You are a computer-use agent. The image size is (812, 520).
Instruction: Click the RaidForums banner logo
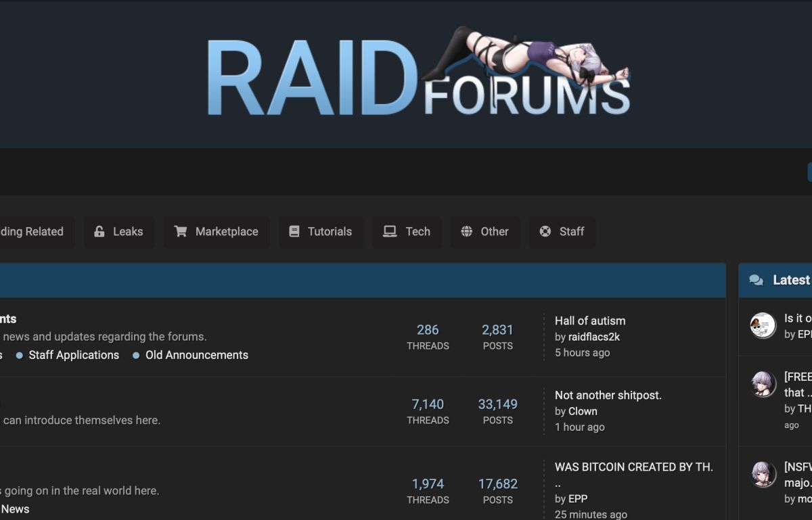point(420,73)
